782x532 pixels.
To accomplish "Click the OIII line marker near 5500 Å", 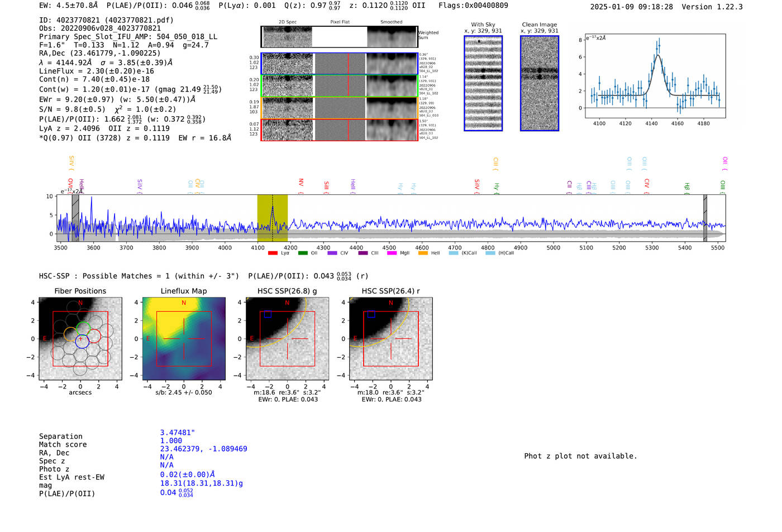I will point(722,186).
